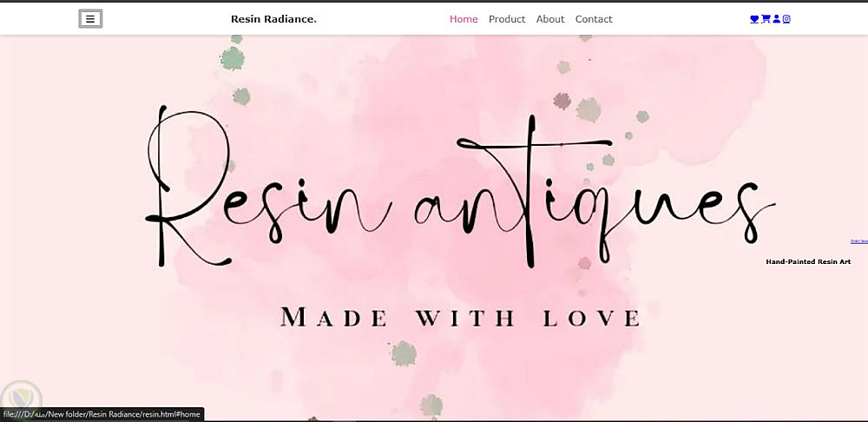Image resolution: width=868 pixels, height=422 pixels.
Task: Open the shopping cart icon
Action: [766, 19]
